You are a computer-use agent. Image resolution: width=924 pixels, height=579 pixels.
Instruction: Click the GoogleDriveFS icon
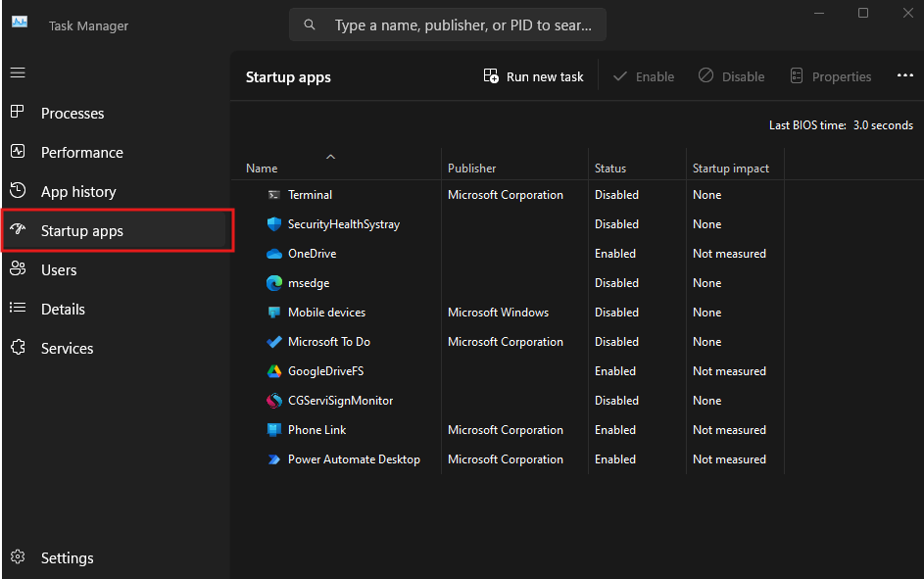coord(274,371)
